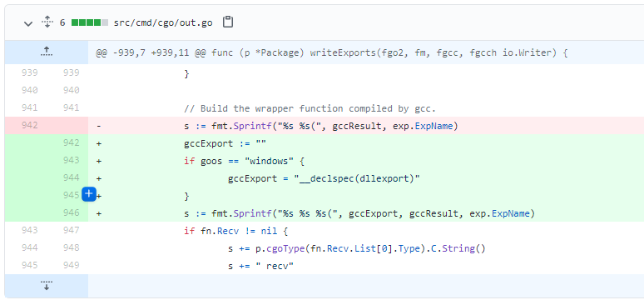Viewport: 644px width, 300px height.
Task: Click old line number 943
Action: (30, 230)
